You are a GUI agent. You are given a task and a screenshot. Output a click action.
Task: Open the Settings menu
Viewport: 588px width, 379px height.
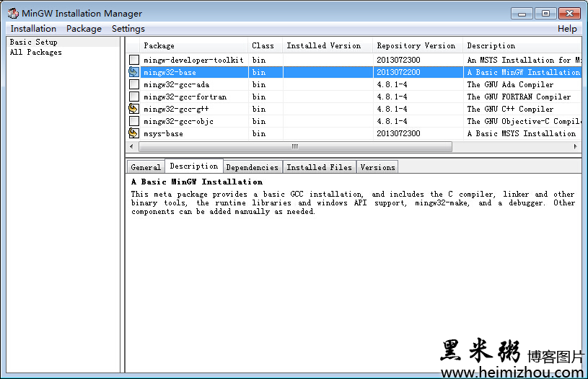[128, 29]
